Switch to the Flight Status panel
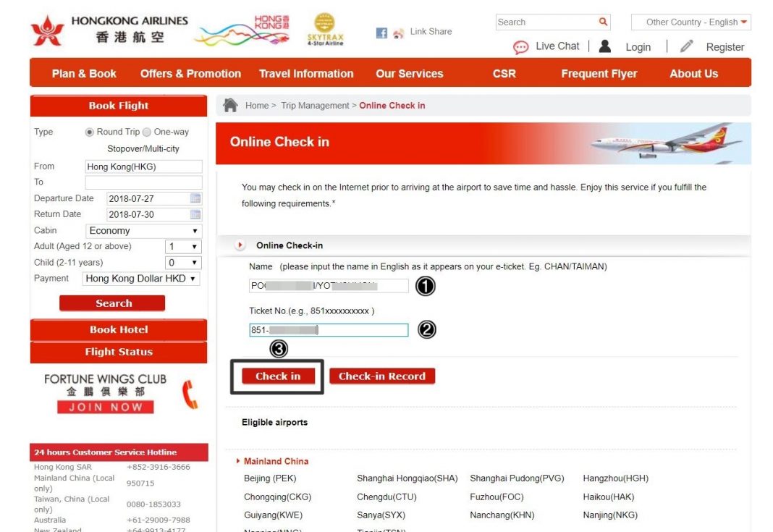This screenshot has width=773, height=532. click(x=119, y=352)
